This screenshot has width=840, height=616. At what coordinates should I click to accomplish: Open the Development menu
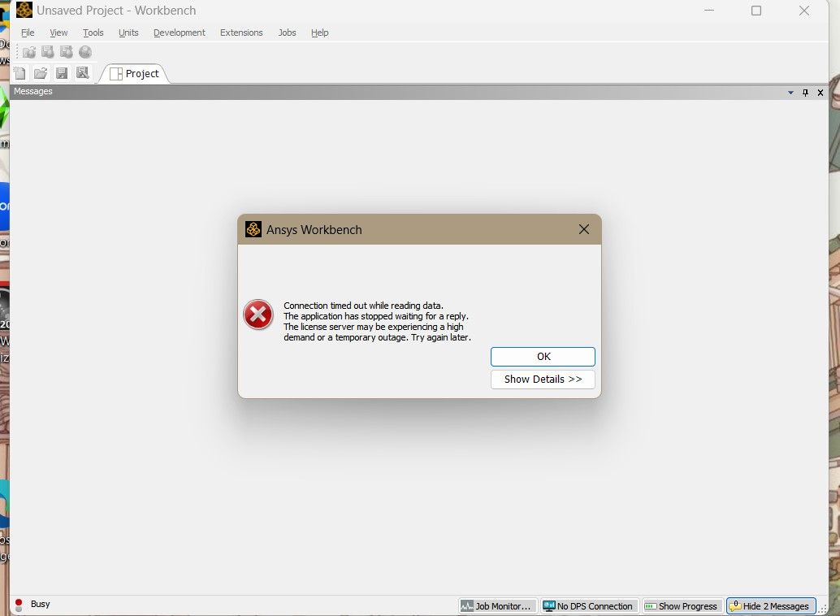[180, 33]
